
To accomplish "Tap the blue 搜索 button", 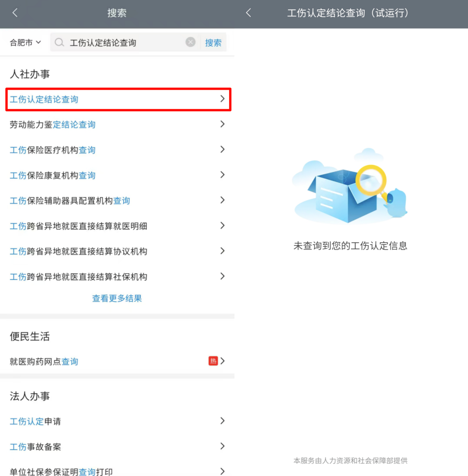I will (x=213, y=42).
